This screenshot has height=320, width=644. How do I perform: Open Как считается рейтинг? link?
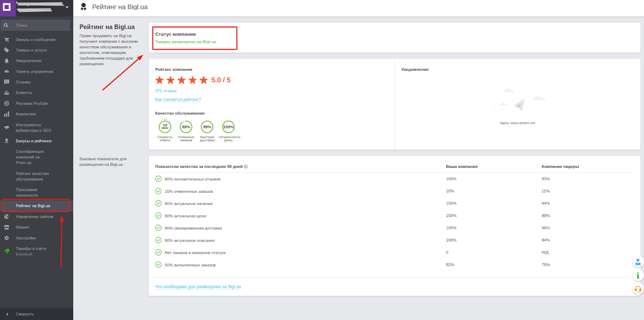(178, 99)
